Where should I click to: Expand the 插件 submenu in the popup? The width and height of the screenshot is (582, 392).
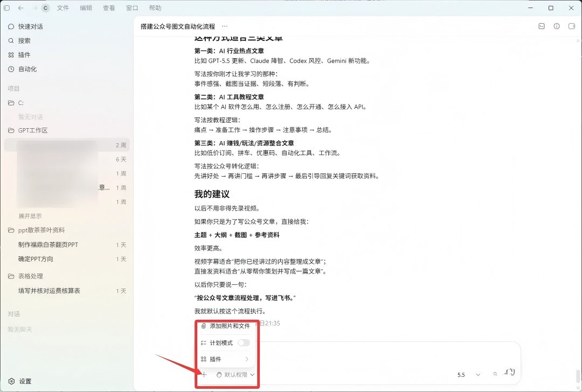tap(225, 359)
